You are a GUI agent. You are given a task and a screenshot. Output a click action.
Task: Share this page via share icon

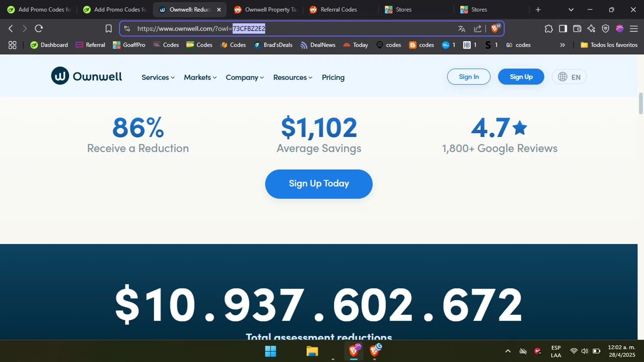pos(477,29)
